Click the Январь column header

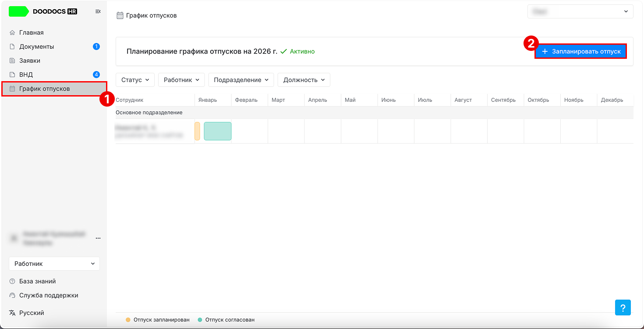pyautogui.click(x=208, y=100)
